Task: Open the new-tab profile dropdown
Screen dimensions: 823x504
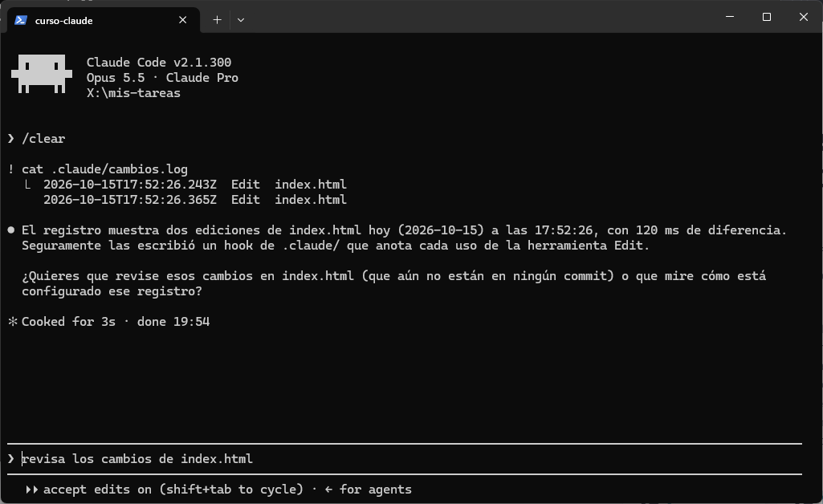Action: (x=240, y=20)
